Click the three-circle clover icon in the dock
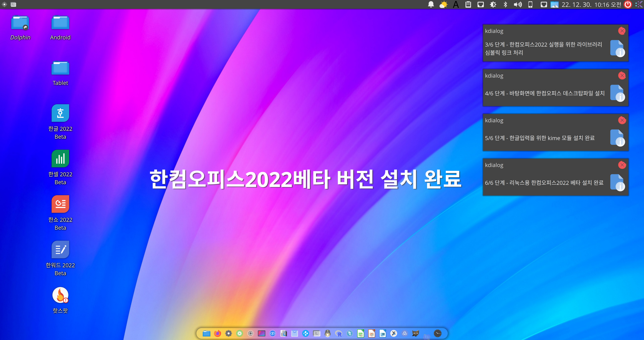This screenshot has width=644, height=340. point(405,334)
